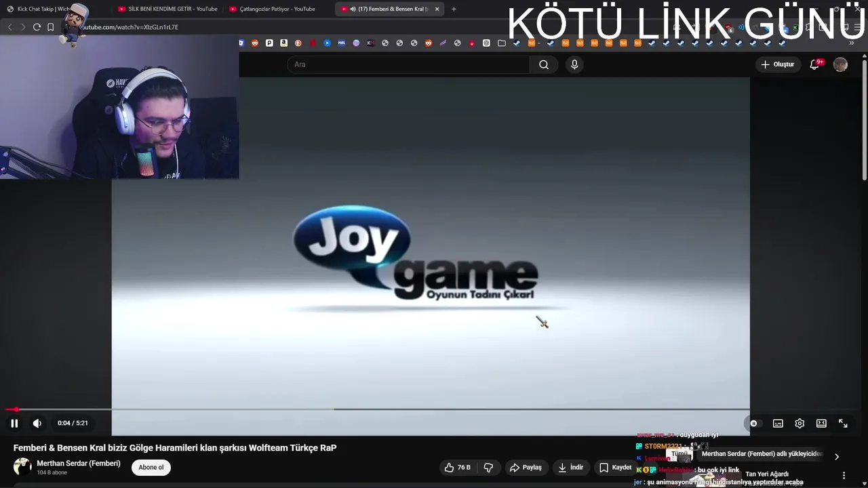This screenshot has width=868, height=488.
Task: Open Merthan Serdar (Femberi) channel name link
Action: (x=79, y=464)
